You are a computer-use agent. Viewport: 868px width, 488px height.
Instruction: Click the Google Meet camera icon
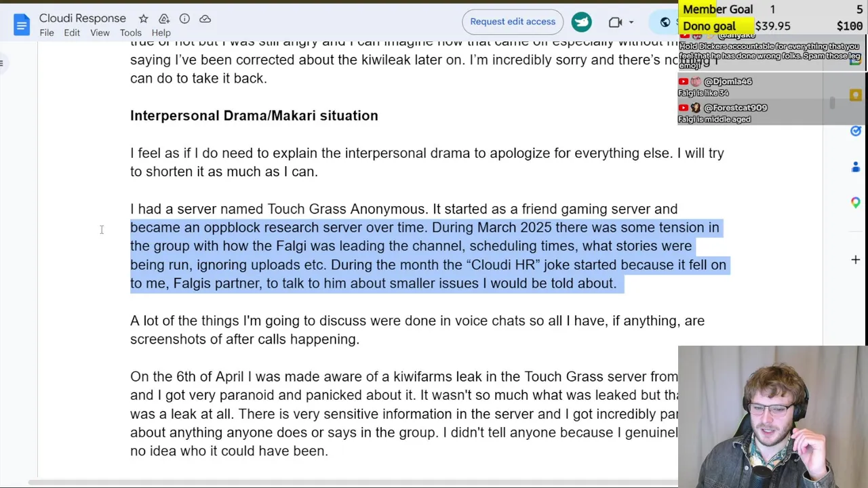[615, 22]
